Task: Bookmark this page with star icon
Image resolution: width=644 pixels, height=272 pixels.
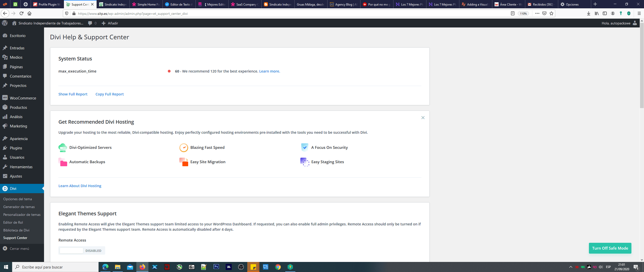Action: tap(551, 13)
